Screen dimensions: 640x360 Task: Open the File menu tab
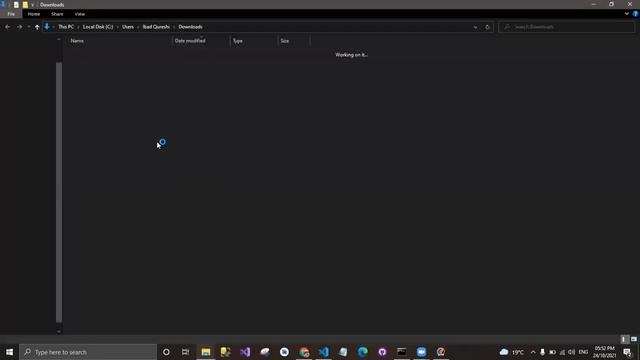[x=11, y=14]
